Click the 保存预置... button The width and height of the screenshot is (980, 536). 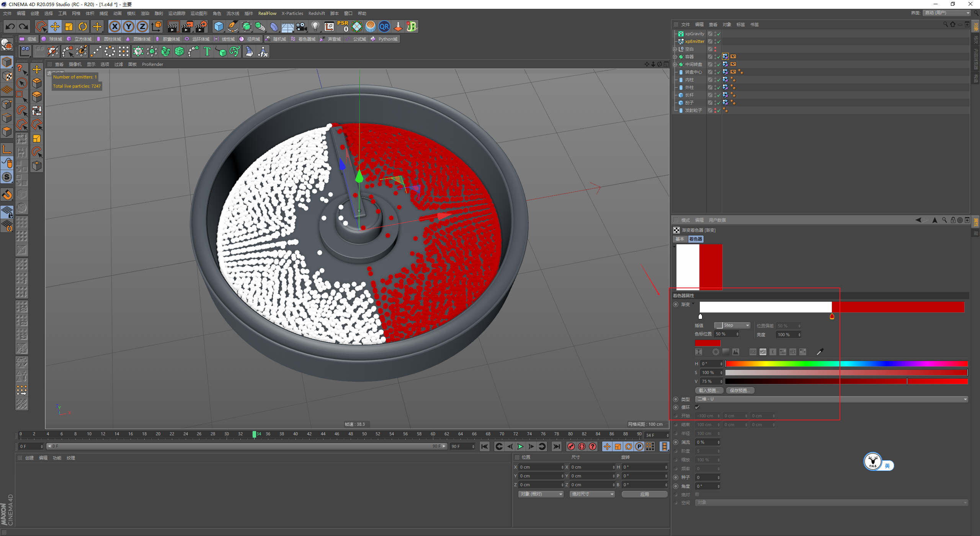[x=740, y=391]
